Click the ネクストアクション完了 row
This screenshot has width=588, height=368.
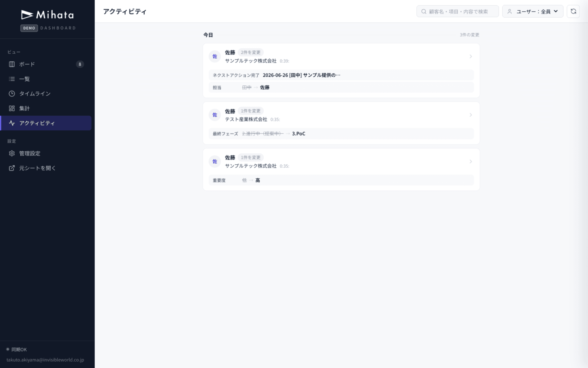[x=341, y=75]
